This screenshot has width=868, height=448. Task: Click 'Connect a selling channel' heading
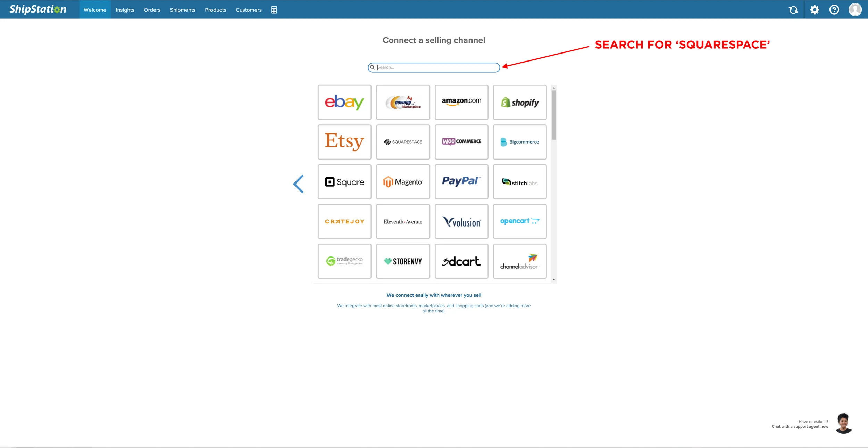(x=434, y=40)
